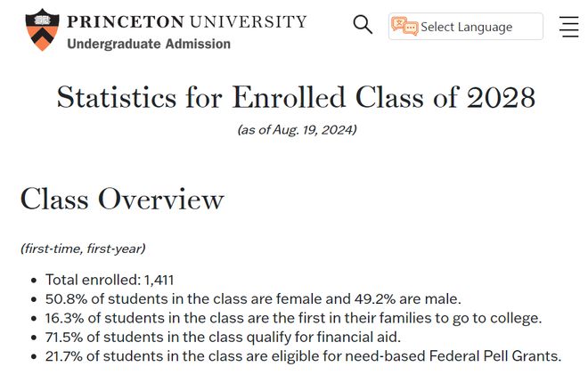The image size is (588, 375).
Task: Select the Class Overview heading
Action: tap(122, 199)
